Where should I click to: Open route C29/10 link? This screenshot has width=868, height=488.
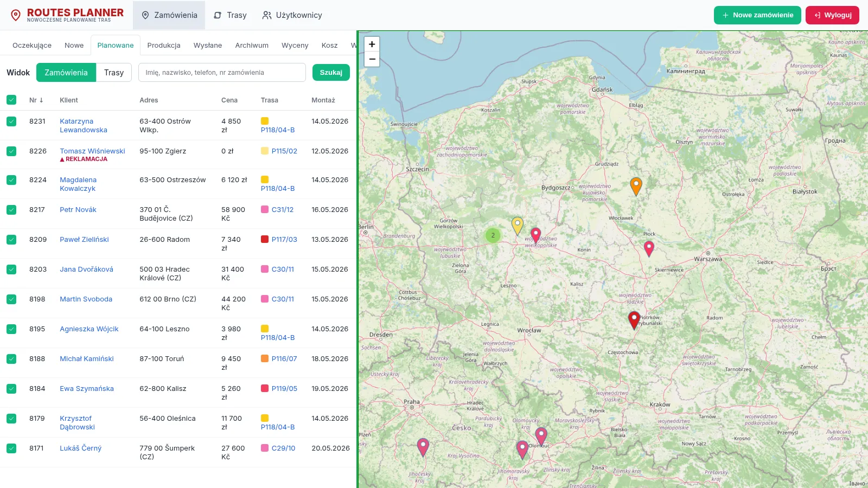coord(283,448)
